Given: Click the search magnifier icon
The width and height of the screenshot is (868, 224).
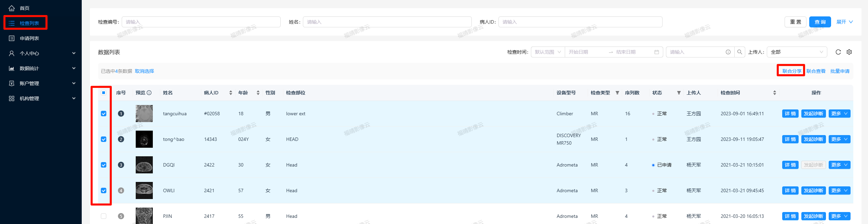Looking at the screenshot, I should (739, 52).
